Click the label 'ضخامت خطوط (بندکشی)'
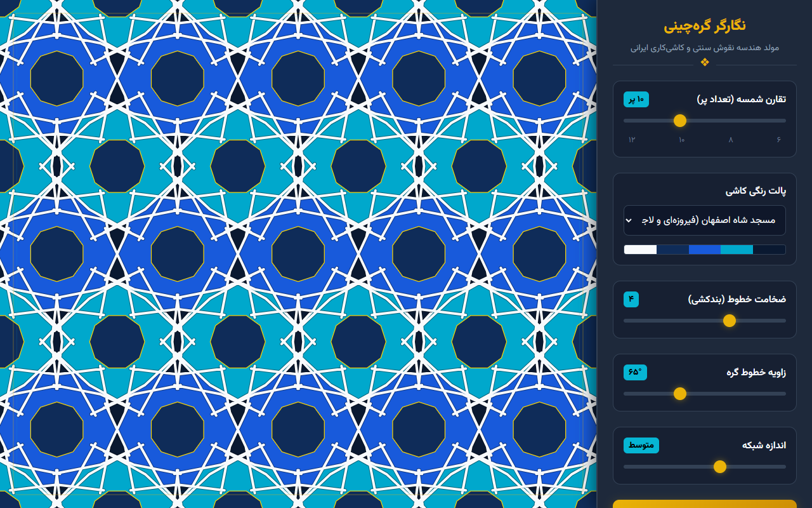Screen dimensions: 812x508 pos(737,299)
